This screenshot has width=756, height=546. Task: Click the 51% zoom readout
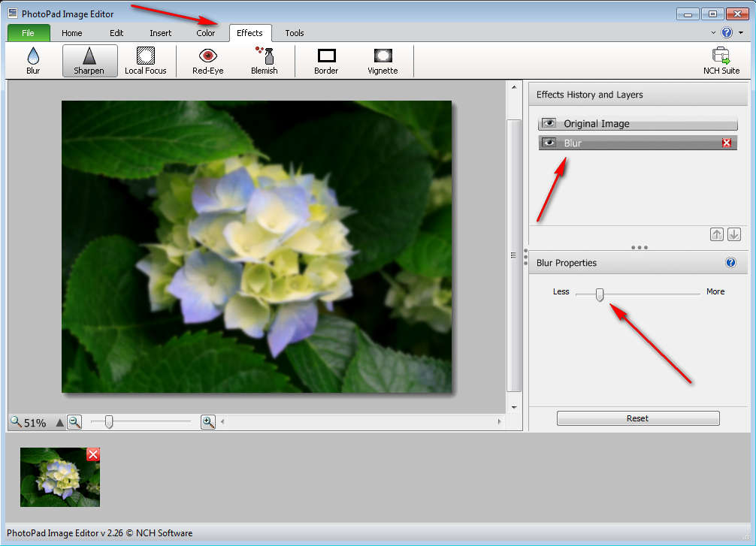click(35, 423)
